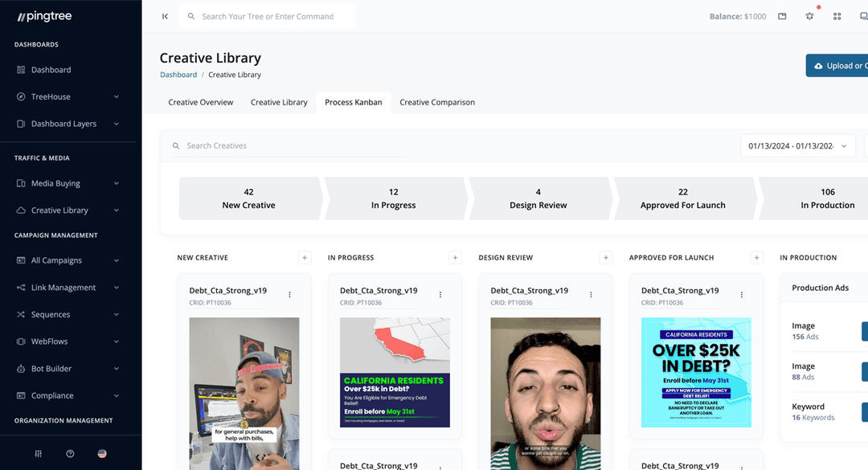Open the Creative Overview tab
The width and height of the screenshot is (868, 470).
[200, 102]
